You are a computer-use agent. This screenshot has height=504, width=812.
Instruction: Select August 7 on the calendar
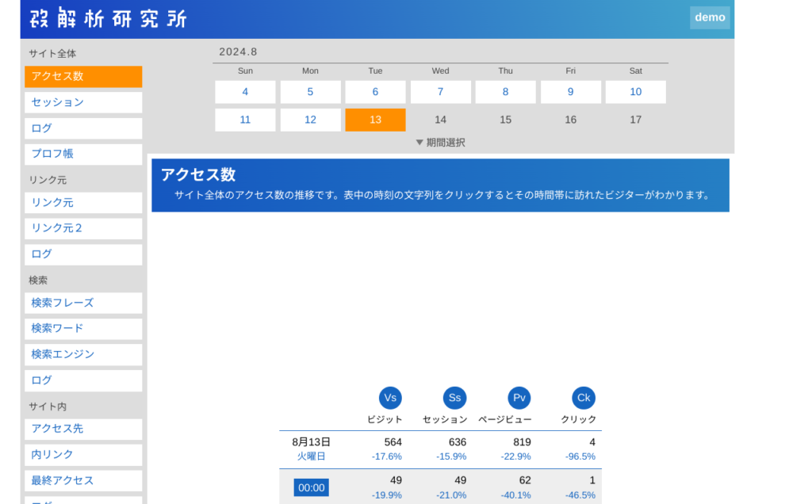click(441, 92)
